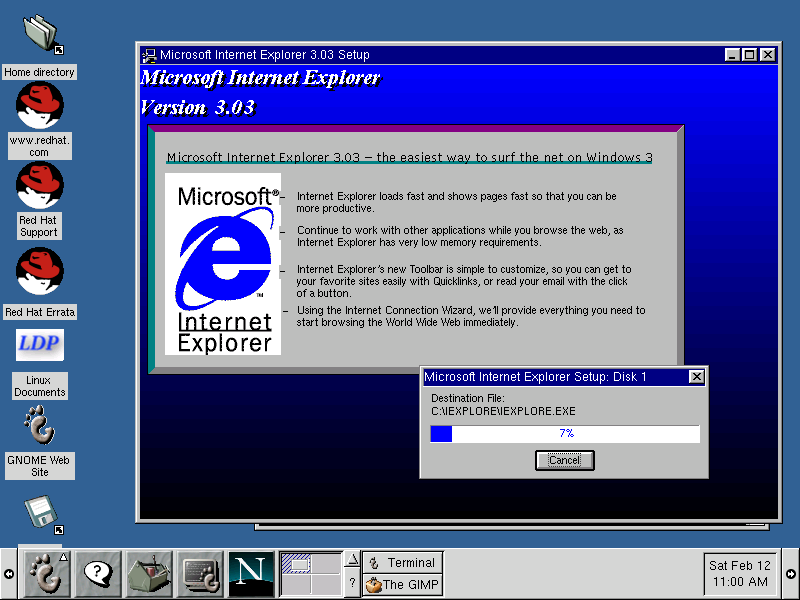Screen dimensions: 800x600
Task: Click the italic "Version 3.03" banner text
Action: click(x=197, y=108)
